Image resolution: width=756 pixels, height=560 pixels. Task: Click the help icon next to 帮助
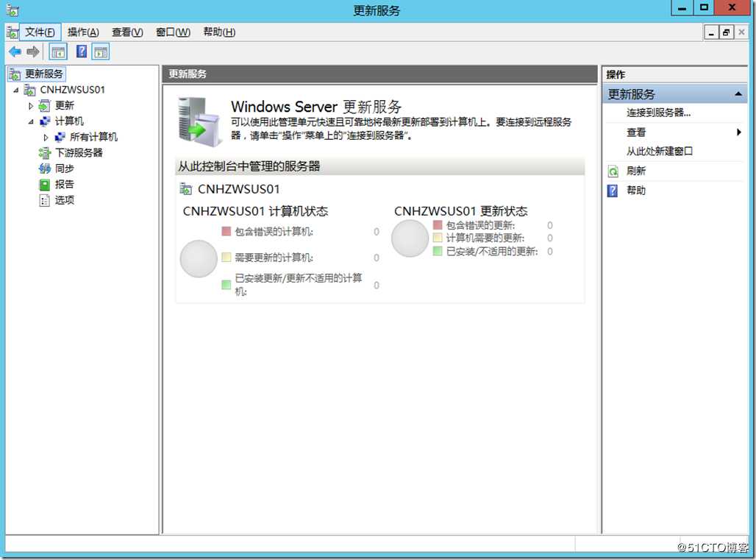coord(613,191)
